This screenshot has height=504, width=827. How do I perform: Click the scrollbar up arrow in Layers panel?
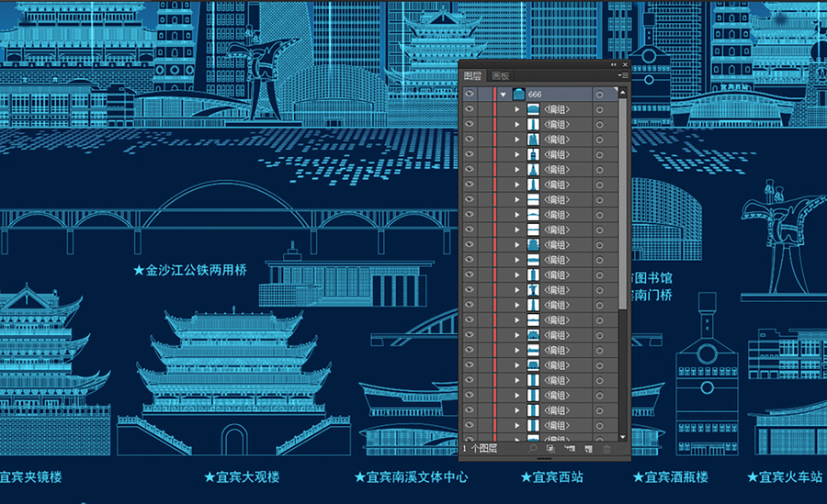(x=623, y=92)
